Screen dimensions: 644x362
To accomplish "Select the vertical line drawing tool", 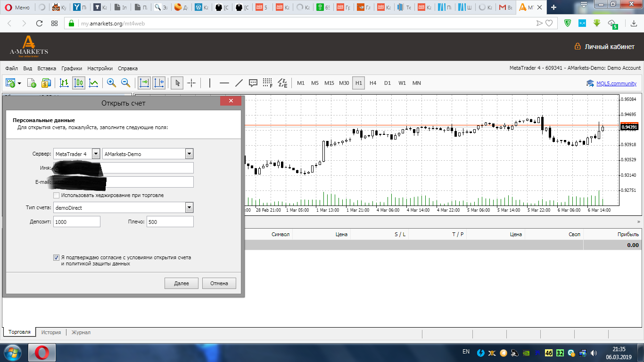I will click(210, 83).
